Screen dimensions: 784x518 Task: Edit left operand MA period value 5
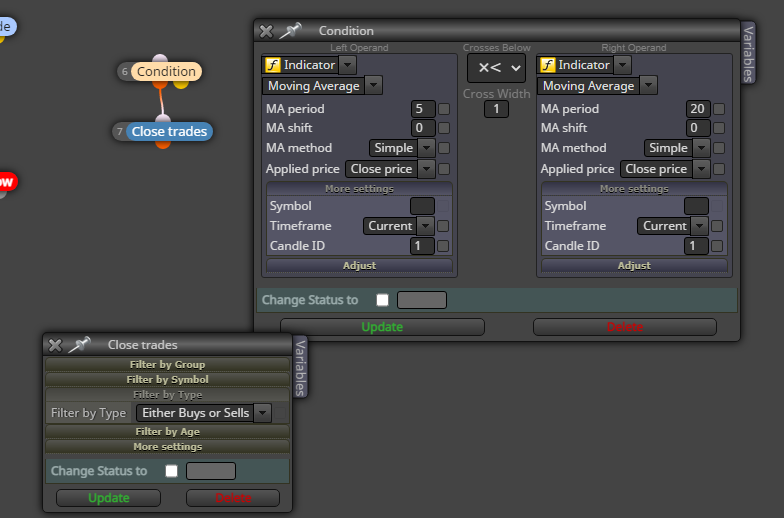tap(423, 109)
